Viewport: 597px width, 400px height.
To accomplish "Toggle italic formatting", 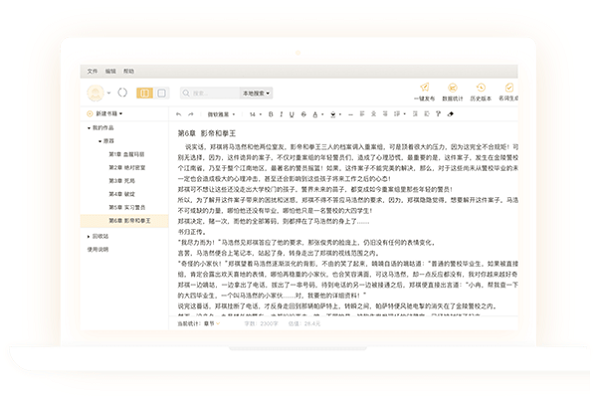I will [x=281, y=114].
